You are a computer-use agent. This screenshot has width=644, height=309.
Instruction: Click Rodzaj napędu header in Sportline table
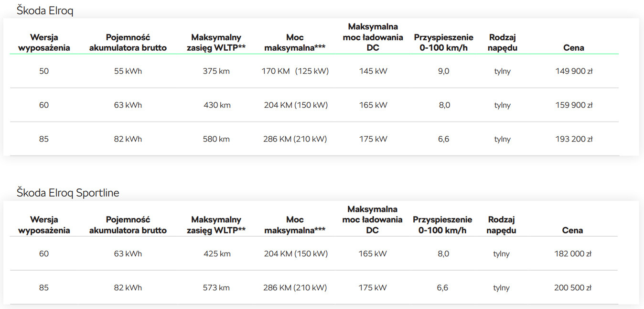pos(501,225)
